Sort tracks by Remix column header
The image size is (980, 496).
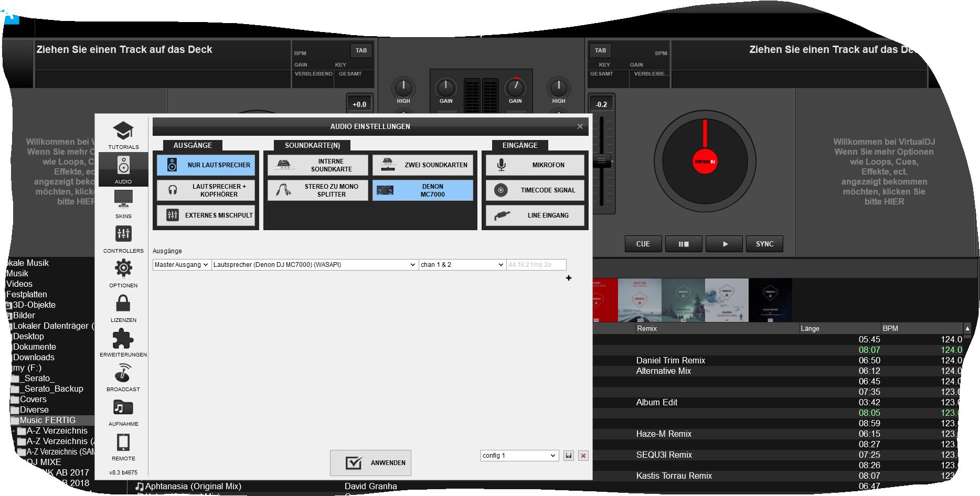click(x=716, y=328)
